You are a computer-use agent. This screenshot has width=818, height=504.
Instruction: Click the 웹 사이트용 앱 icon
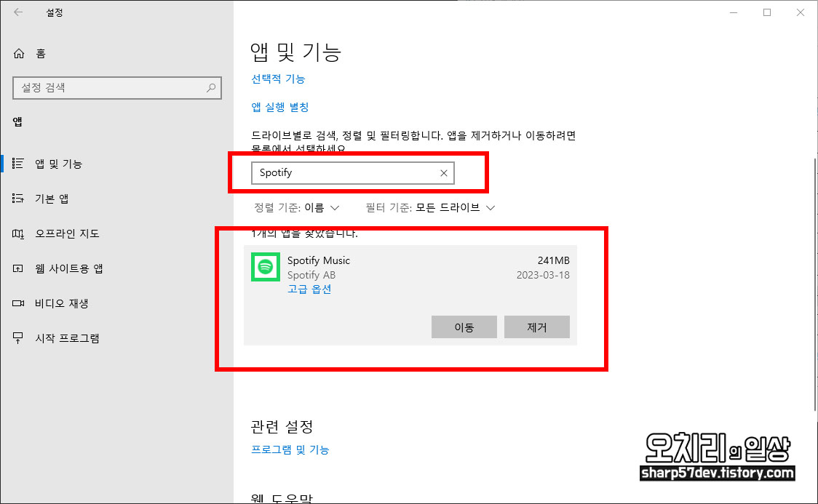pyautogui.click(x=17, y=268)
